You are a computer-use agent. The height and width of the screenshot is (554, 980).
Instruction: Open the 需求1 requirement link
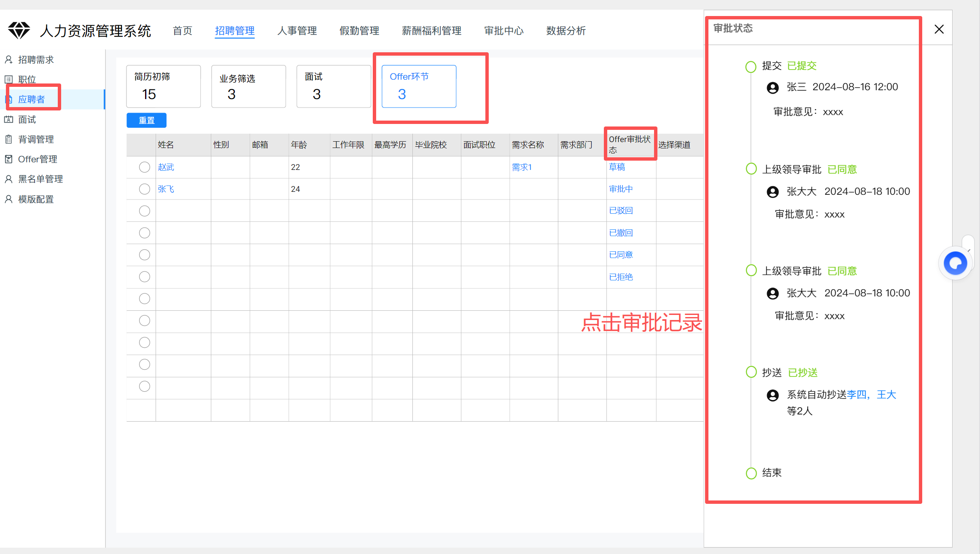click(x=522, y=167)
